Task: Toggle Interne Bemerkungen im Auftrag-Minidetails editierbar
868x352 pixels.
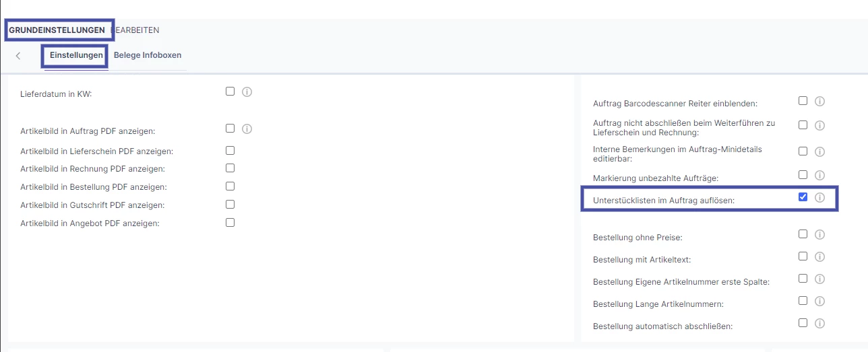Action: click(803, 151)
